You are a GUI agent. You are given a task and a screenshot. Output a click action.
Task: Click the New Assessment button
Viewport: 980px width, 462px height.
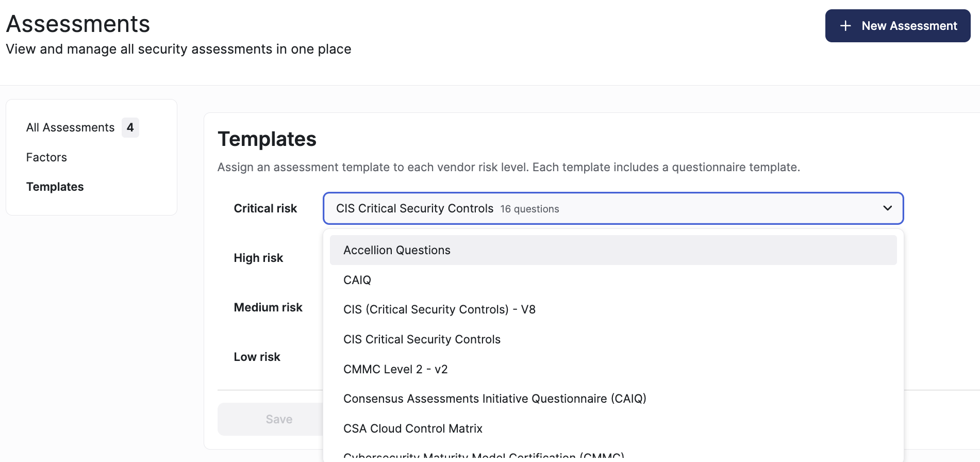click(898, 26)
